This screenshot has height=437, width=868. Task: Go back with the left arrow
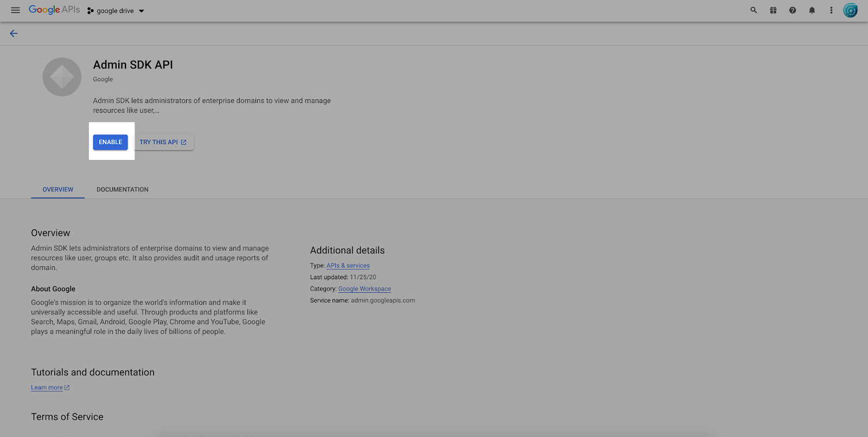pos(14,34)
